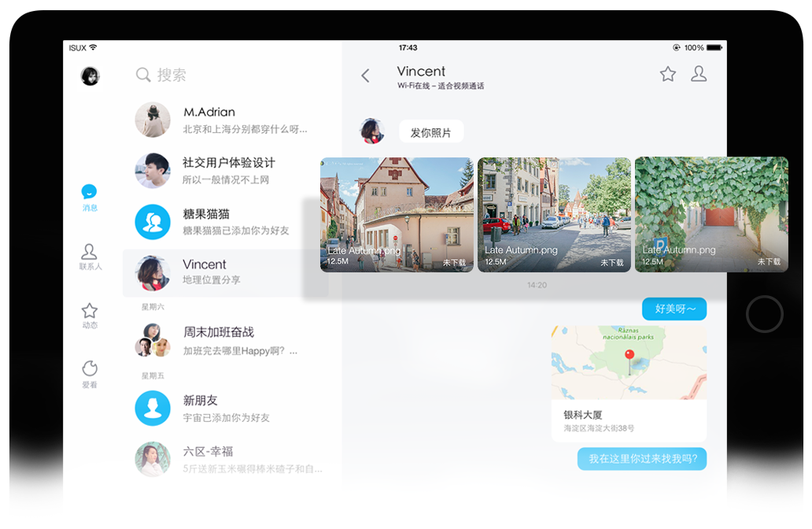Favorite the chat with star icon
This screenshot has width=812, height=529.
pyautogui.click(x=668, y=74)
